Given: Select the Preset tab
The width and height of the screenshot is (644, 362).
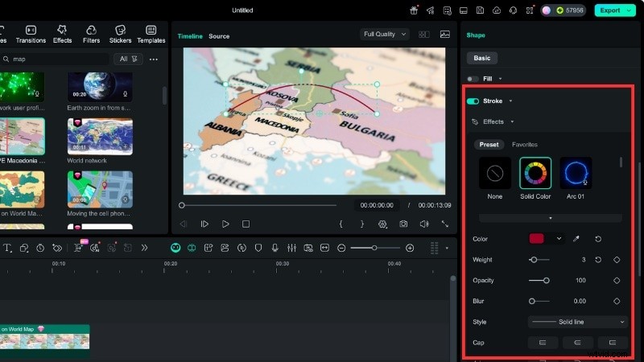Looking at the screenshot, I should [x=489, y=145].
